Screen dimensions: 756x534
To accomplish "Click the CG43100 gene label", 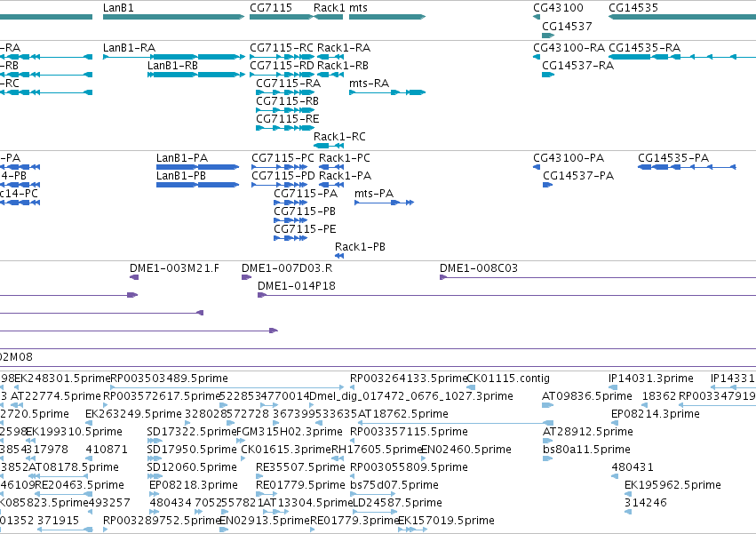I will click(558, 8).
